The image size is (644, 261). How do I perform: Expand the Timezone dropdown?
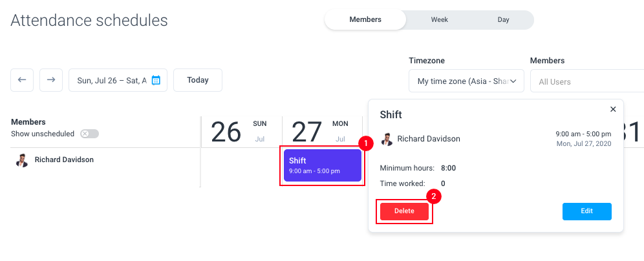(467, 81)
